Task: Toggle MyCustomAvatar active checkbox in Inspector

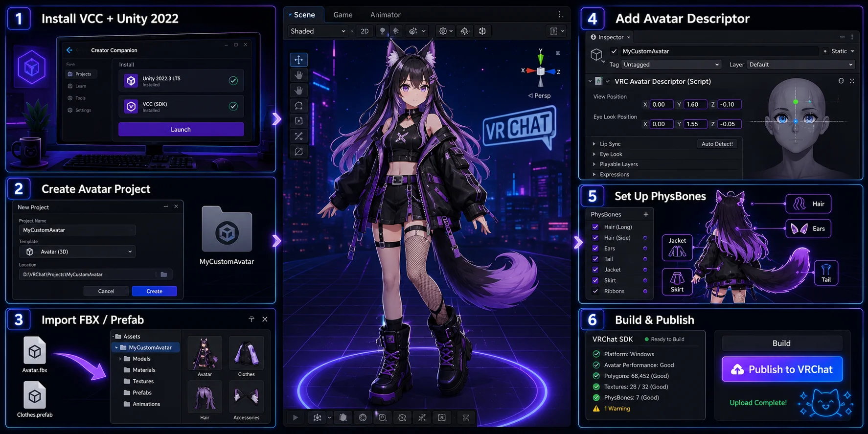Action: tap(614, 51)
